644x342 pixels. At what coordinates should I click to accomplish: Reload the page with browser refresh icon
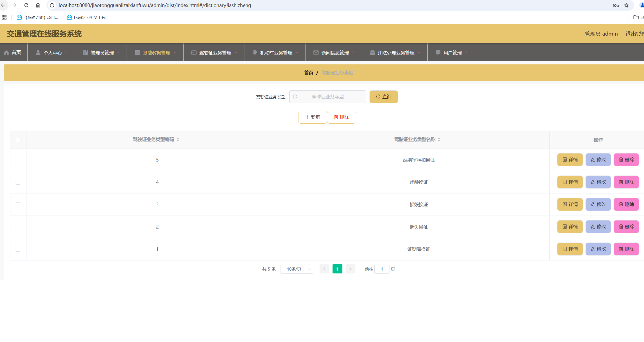(26, 5)
